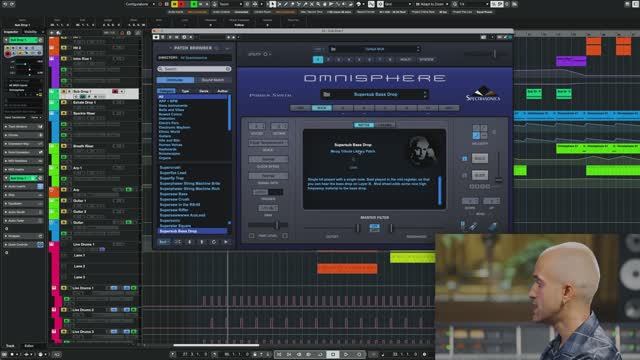Viewport: 640px width, 360px height.
Task: Filter patches by Author column
Action: click(x=222, y=91)
